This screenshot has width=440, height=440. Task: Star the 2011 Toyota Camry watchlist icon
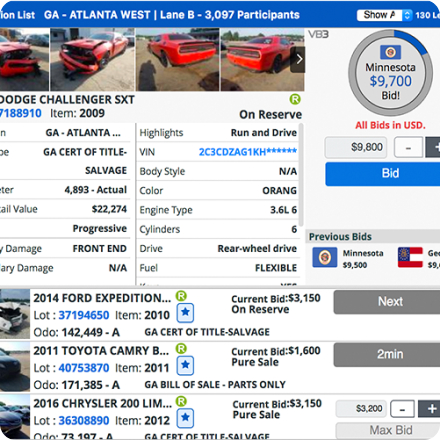pos(185,365)
